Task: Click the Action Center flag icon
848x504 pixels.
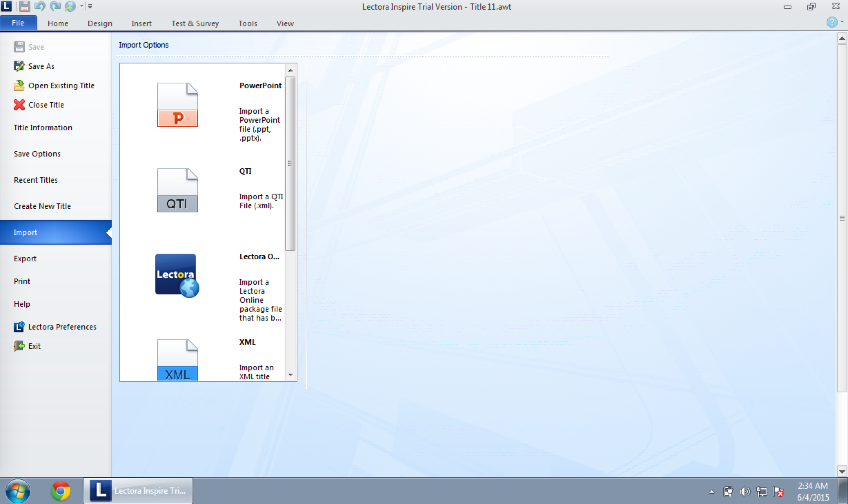Action: [778, 492]
